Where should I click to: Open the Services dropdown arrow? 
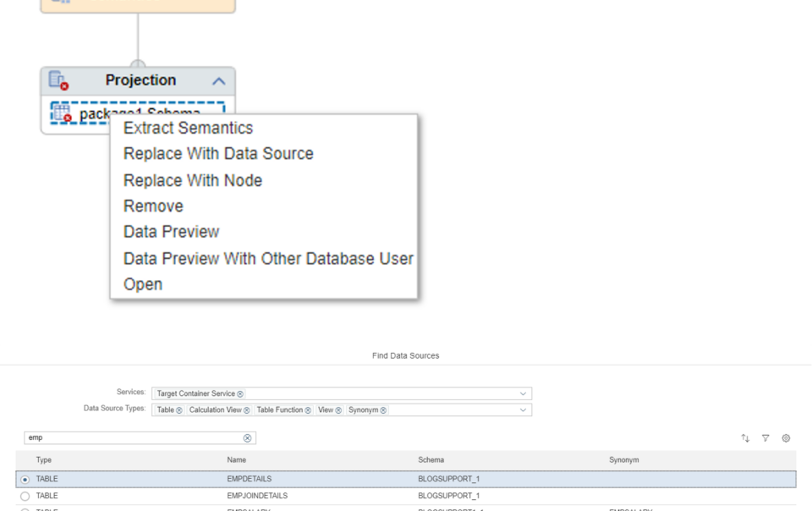point(523,393)
